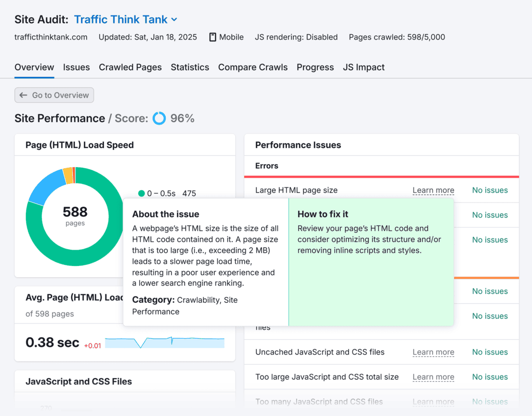Screen dimensions: 532x416
Task: Click Learn more for Too large JavaScript size
Action: click(x=433, y=377)
